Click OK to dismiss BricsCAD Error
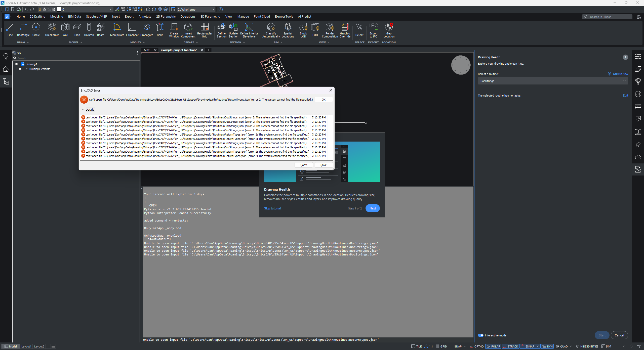 (x=323, y=99)
